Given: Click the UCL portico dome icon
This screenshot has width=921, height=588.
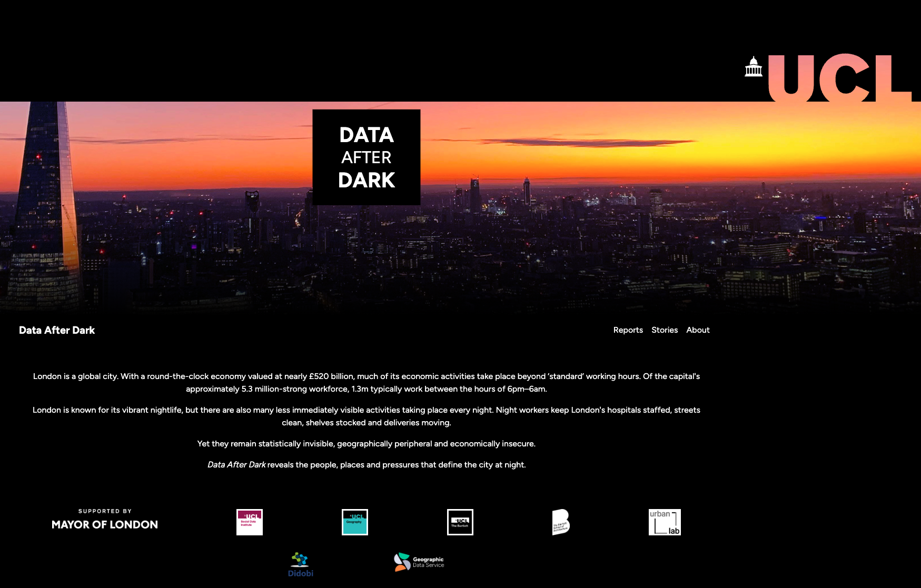Looking at the screenshot, I should [x=754, y=67].
